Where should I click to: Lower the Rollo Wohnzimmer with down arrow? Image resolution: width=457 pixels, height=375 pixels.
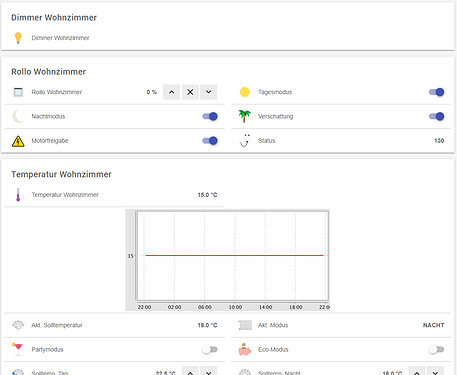(208, 92)
